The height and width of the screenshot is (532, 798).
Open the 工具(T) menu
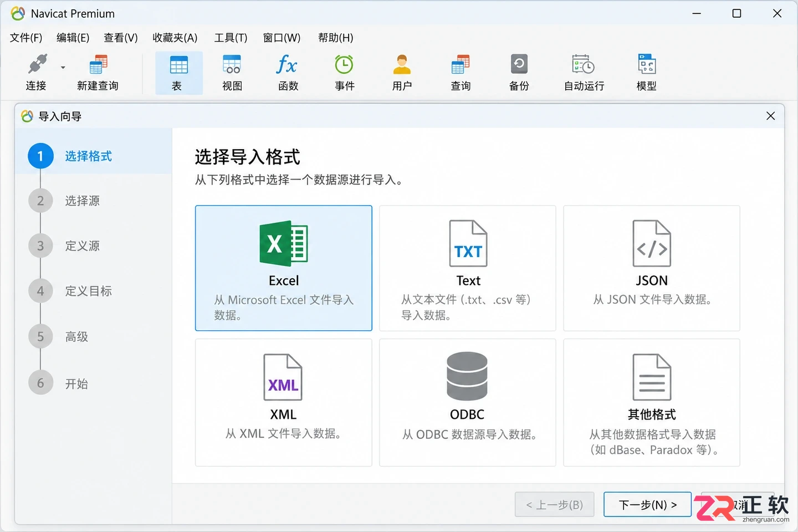pyautogui.click(x=231, y=38)
